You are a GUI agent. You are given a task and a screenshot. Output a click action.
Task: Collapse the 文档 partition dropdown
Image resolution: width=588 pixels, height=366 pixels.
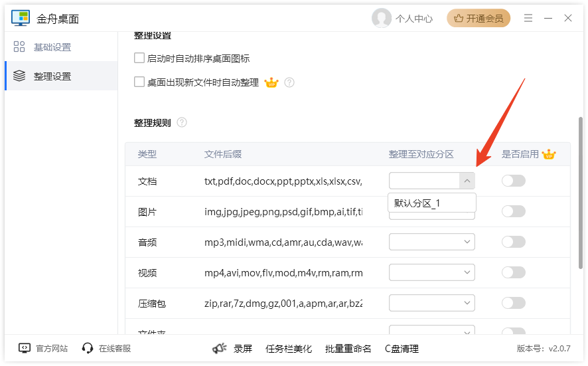(467, 181)
